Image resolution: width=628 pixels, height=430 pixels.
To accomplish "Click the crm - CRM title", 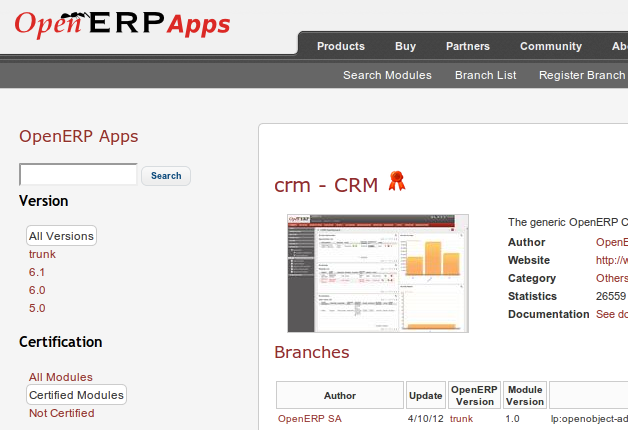I will coord(326,185).
